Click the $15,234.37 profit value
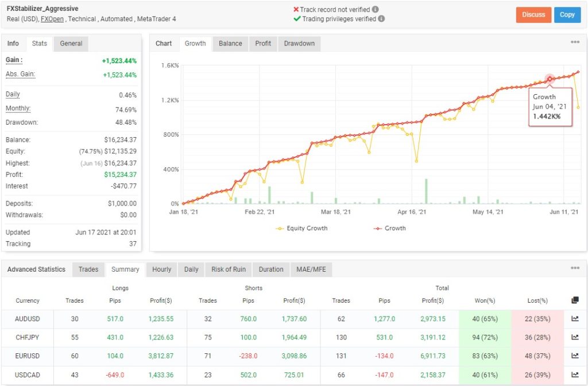 point(121,175)
